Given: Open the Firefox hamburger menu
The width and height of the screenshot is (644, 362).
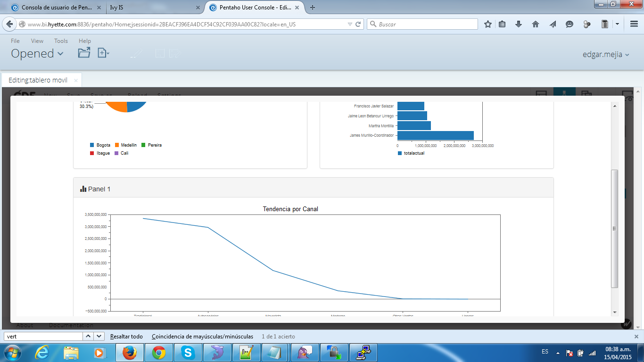Looking at the screenshot, I should click(x=634, y=24).
